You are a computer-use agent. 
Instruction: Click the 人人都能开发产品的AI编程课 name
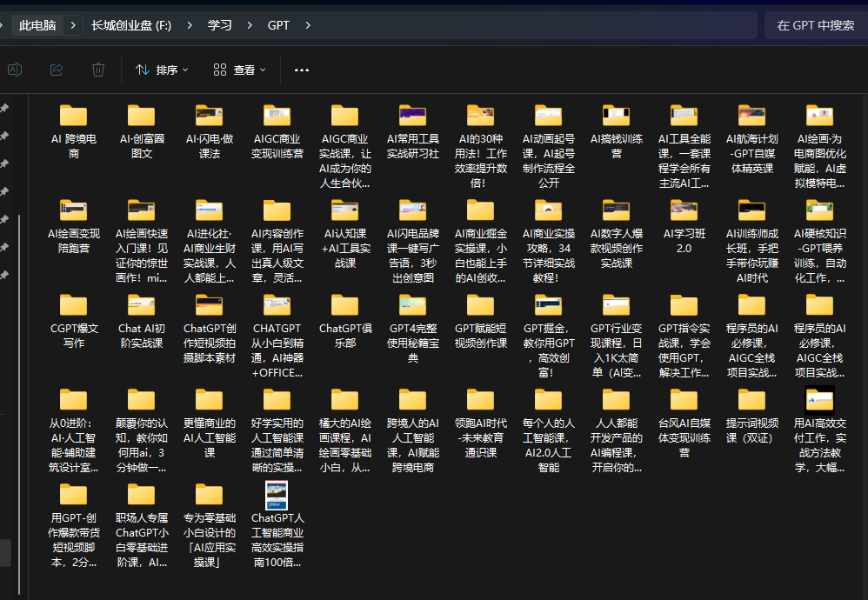tap(616, 445)
